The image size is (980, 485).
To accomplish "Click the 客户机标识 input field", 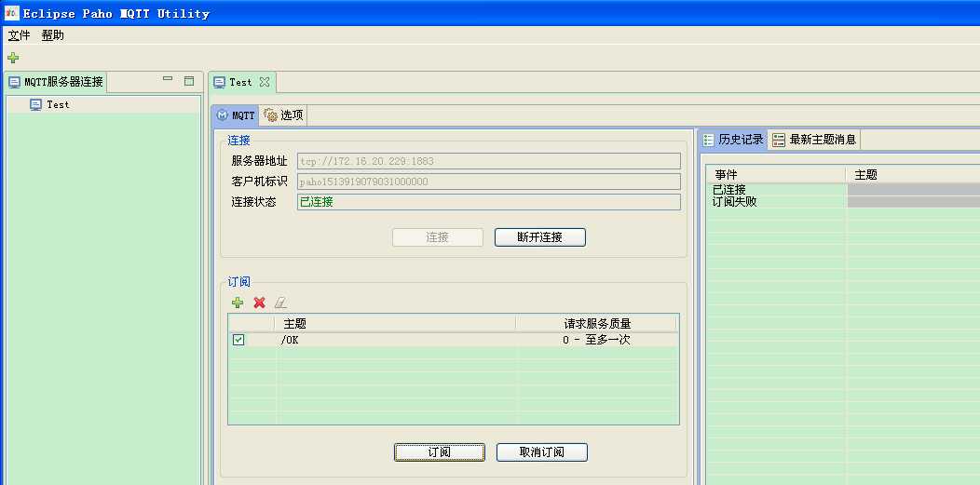I will coord(489,182).
